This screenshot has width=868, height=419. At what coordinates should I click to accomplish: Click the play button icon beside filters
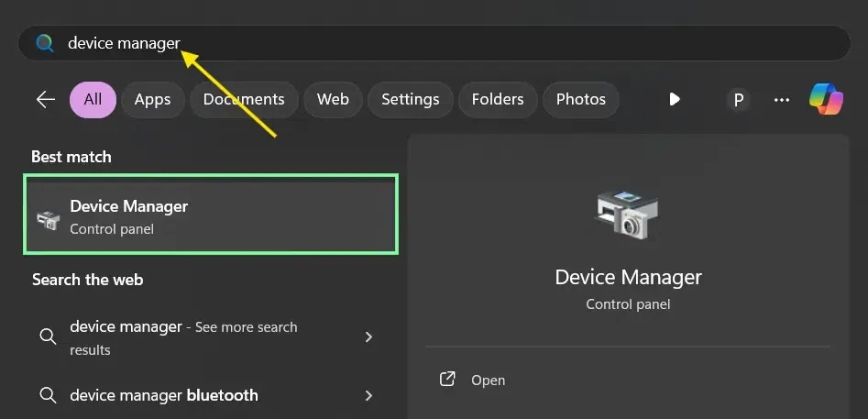(675, 99)
